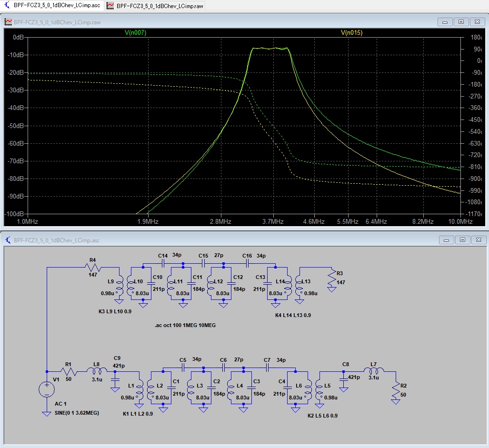Click the waveform window title bar icon

click(8, 22)
